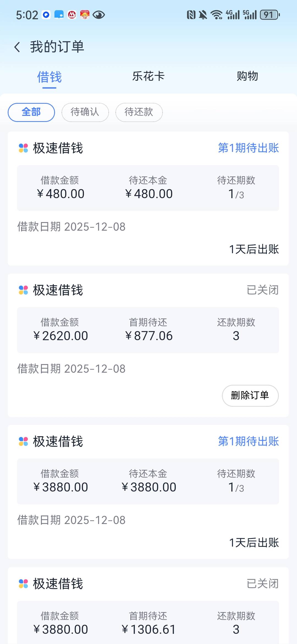The image size is (297, 644).
Task: Tap the colorful icon on the ¥480 loan
Action: [x=23, y=148]
